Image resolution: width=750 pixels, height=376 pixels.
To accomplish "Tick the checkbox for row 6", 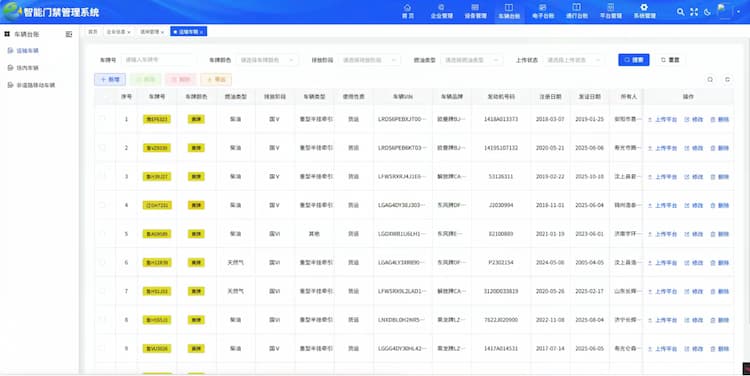I will pos(103,262).
